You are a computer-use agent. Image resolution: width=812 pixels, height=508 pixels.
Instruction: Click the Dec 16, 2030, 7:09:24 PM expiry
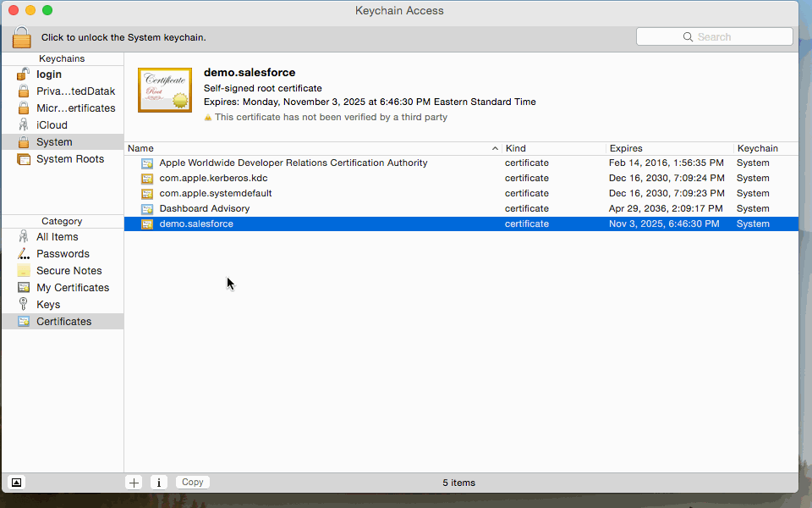coord(667,178)
